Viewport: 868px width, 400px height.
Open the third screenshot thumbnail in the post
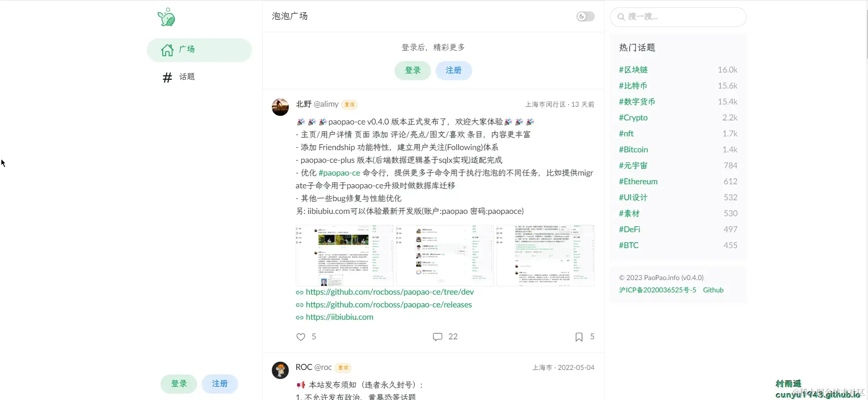pyautogui.click(x=545, y=255)
